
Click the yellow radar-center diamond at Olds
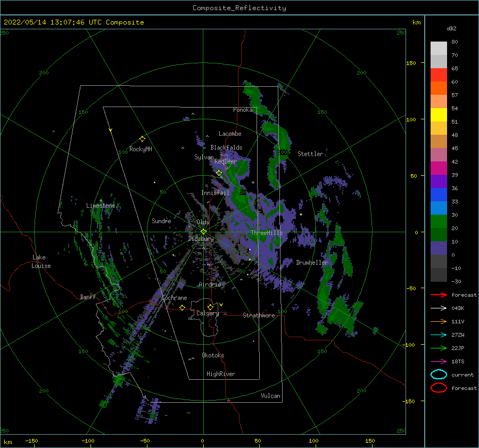(x=203, y=232)
